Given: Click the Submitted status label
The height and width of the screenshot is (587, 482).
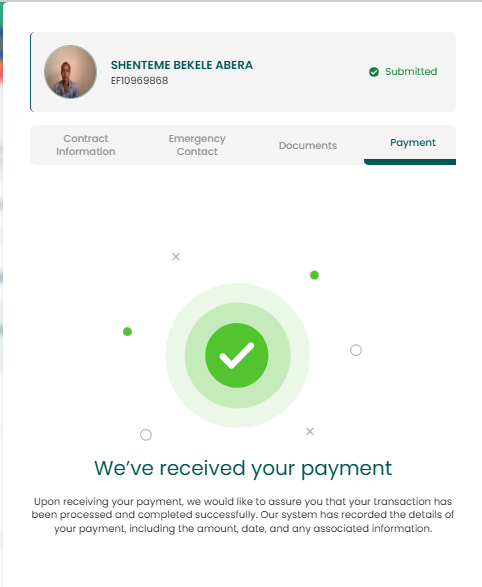Looking at the screenshot, I should [x=411, y=72].
